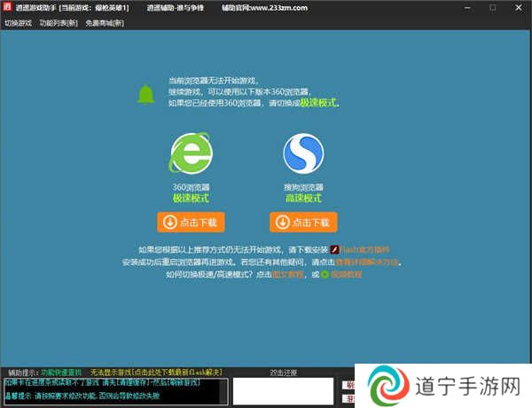532x408 pixels.
Task: Download the Sogou browser with 点击下载
Action: point(303,223)
